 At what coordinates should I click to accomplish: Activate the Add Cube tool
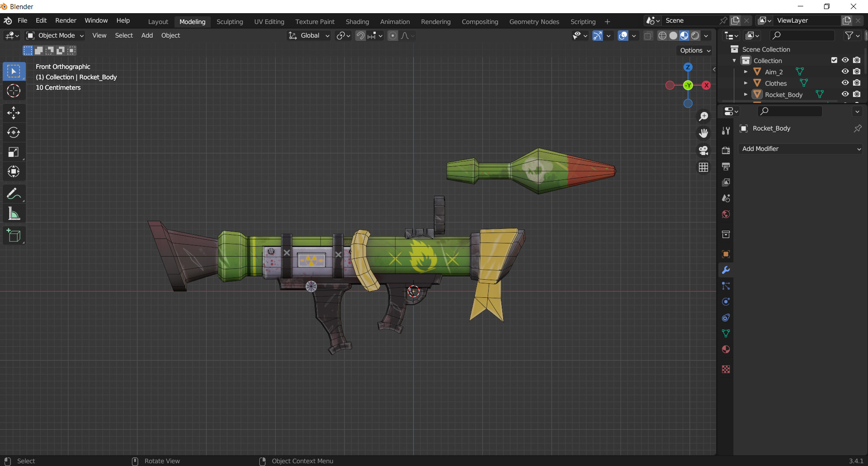pos(14,235)
